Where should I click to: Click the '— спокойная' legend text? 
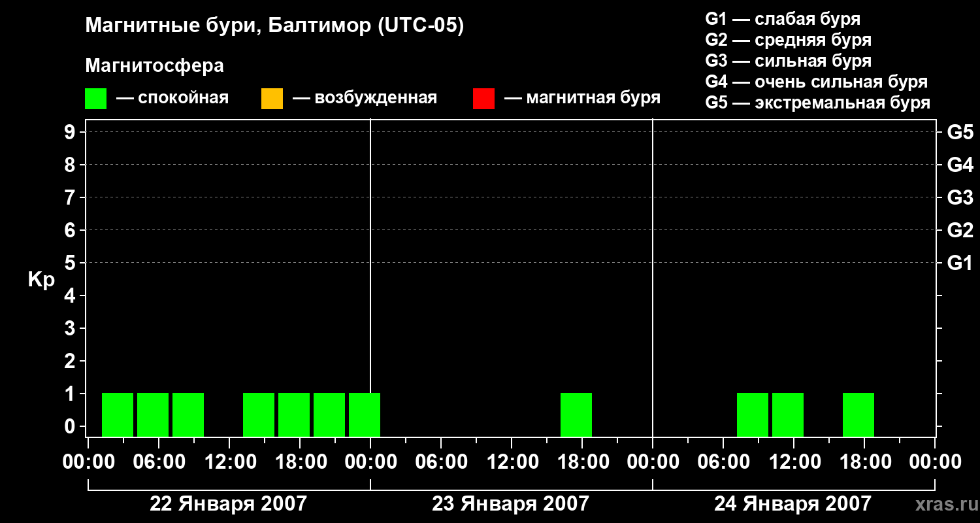coord(172,98)
